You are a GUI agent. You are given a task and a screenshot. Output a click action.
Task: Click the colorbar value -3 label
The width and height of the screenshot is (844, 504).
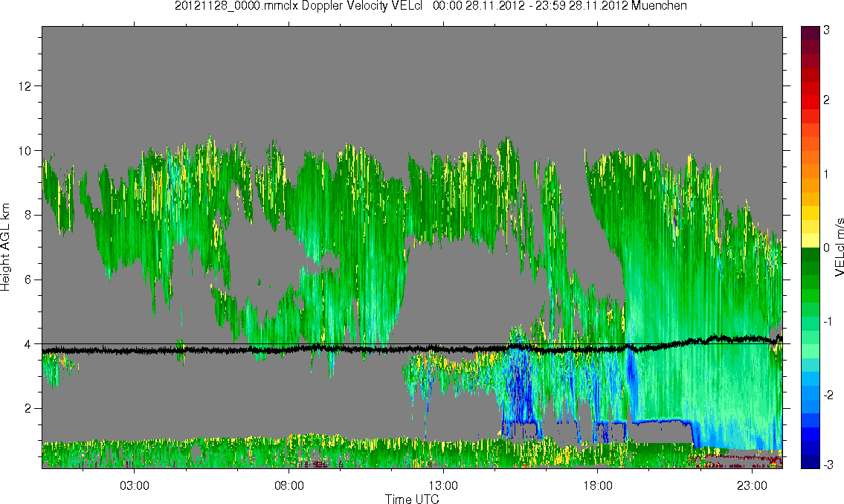click(828, 464)
